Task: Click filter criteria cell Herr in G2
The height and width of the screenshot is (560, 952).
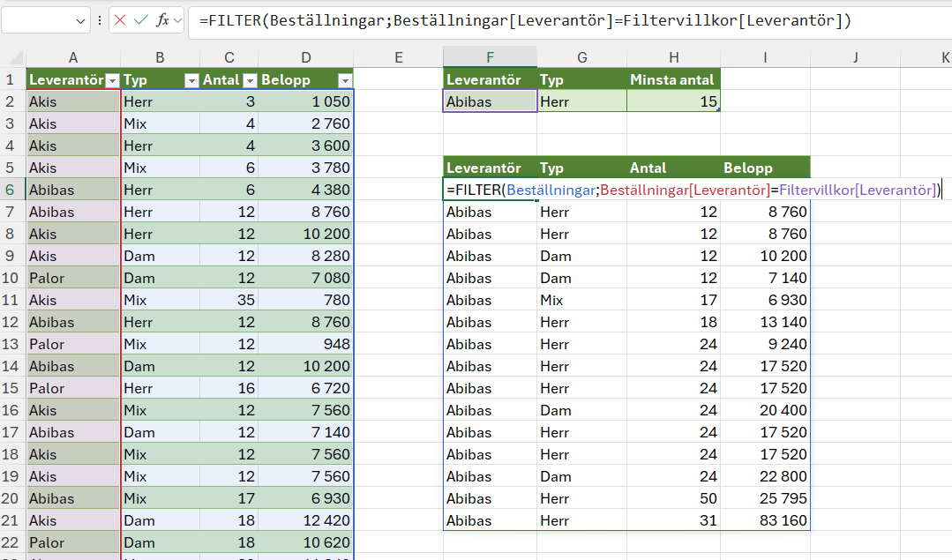Action: point(581,101)
